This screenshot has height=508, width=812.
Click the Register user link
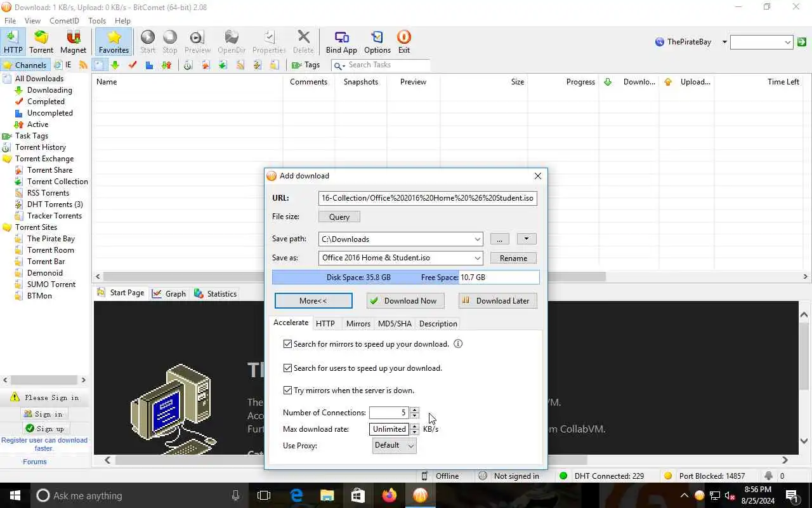[x=44, y=444]
